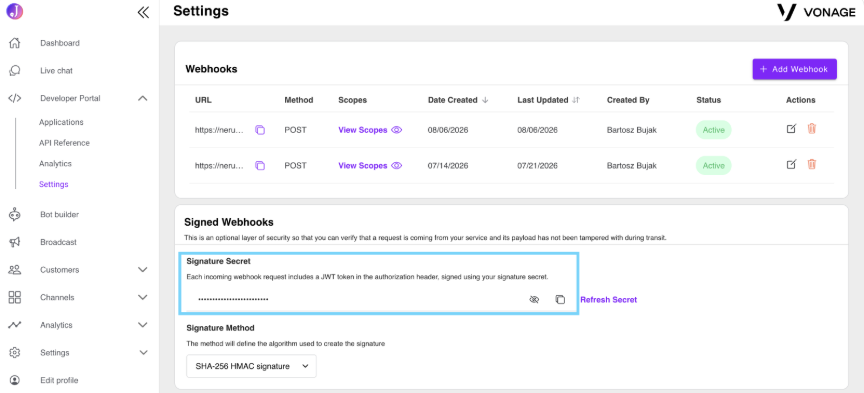Screen dimensions: 864x393
Task: Reveal the hidden signature secret
Action: [x=533, y=299]
